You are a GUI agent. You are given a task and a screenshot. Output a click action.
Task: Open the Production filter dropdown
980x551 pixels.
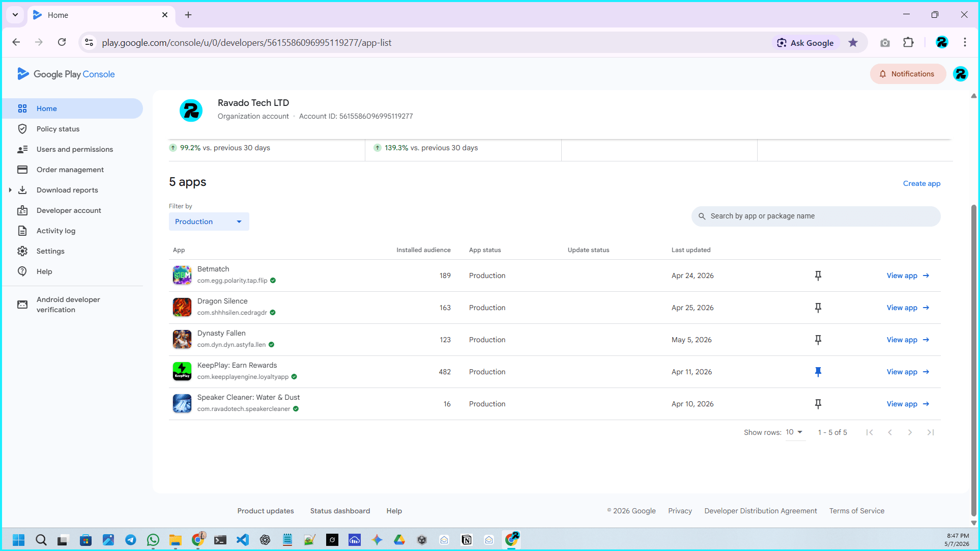209,222
